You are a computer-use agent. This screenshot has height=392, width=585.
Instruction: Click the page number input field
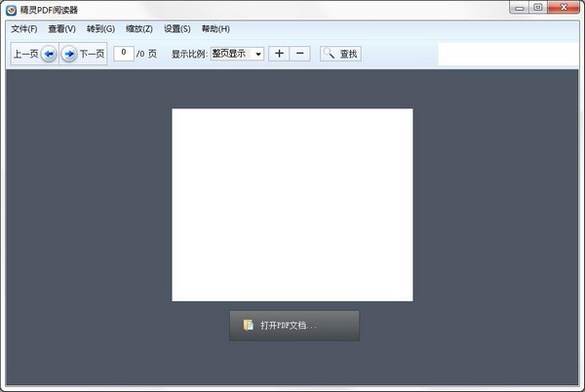coord(124,53)
